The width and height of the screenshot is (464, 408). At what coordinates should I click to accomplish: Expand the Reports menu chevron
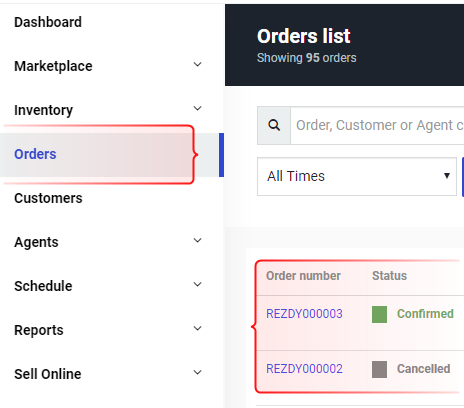point(198,328)
